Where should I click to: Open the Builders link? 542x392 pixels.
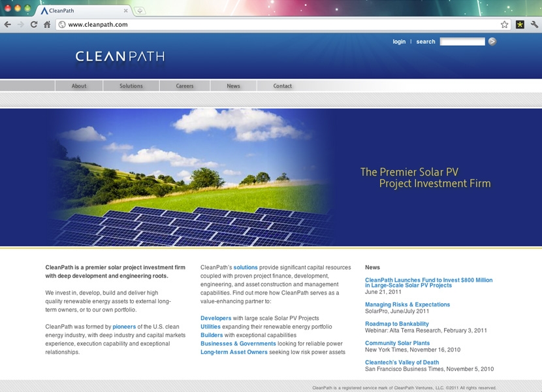pyautogui.click(x=212, y=335)
